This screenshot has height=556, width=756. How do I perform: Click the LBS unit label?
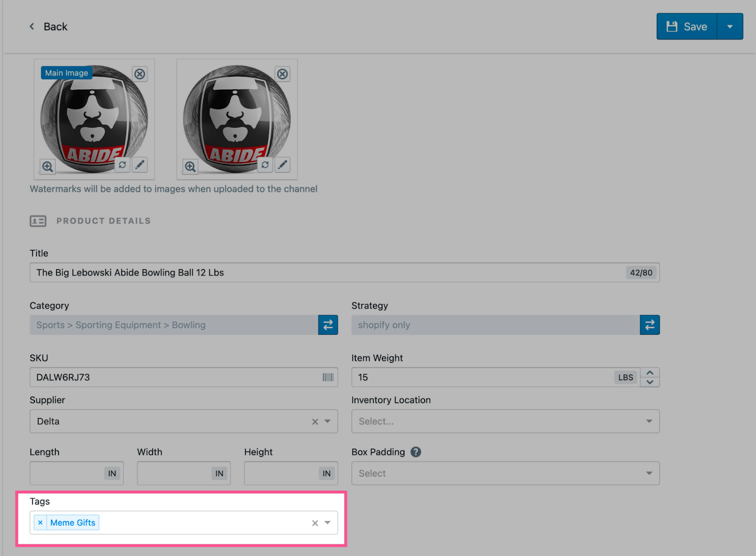pos(626,377)
